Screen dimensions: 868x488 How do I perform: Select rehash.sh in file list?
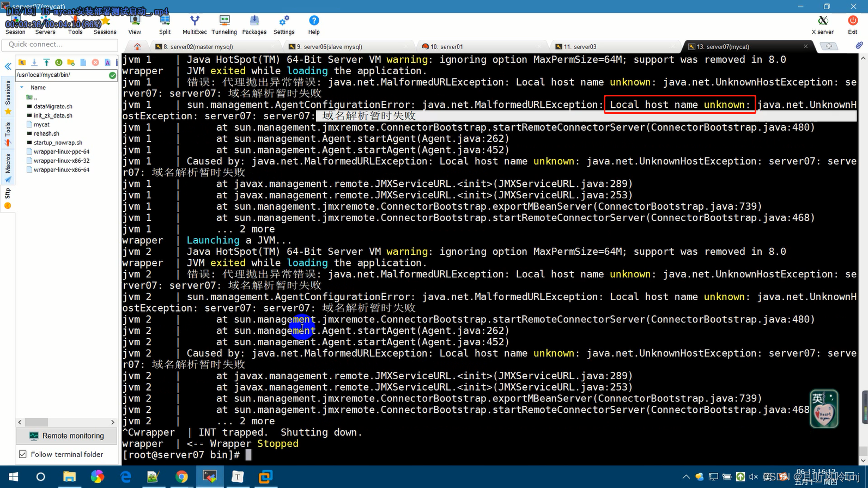[x=43, y=133]
